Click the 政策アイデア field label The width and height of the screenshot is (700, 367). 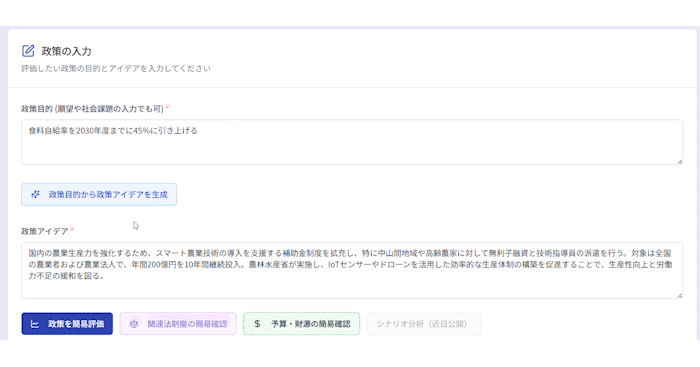click(x=45, y=231)
